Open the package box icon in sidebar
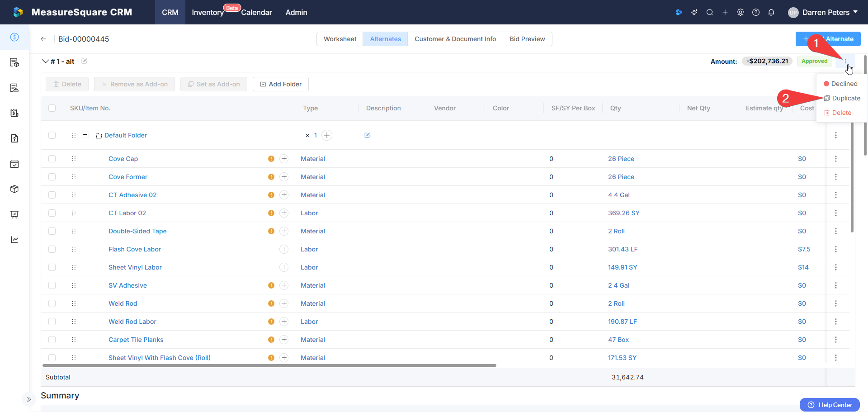Image resolution: width=868 pixels, height=412 pixels. coord(14,189)
